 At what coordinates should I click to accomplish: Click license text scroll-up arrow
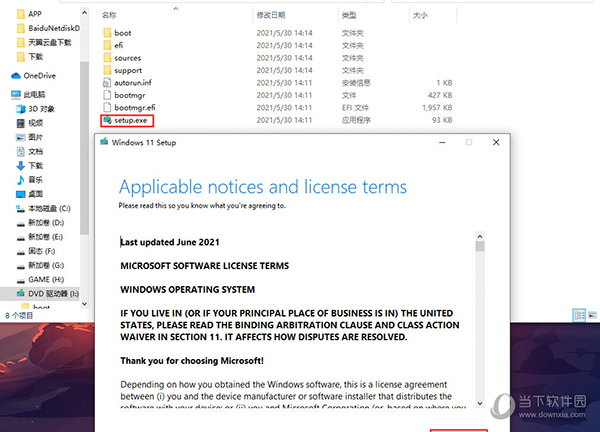(x=480, y=236)
